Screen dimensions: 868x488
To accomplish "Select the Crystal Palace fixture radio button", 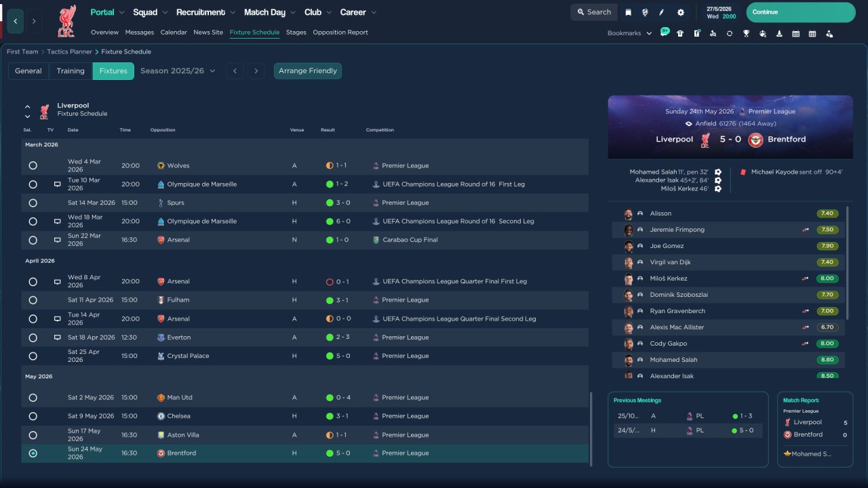I will (33, 356).
